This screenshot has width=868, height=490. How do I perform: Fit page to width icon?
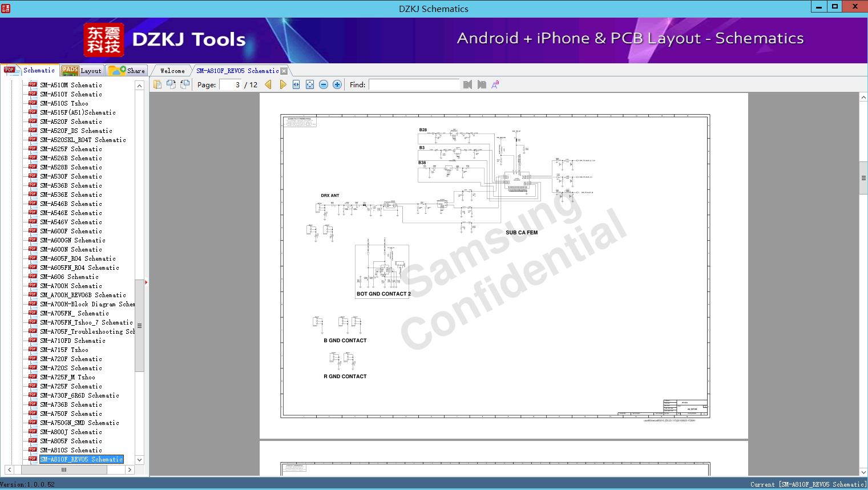(296, 84)
